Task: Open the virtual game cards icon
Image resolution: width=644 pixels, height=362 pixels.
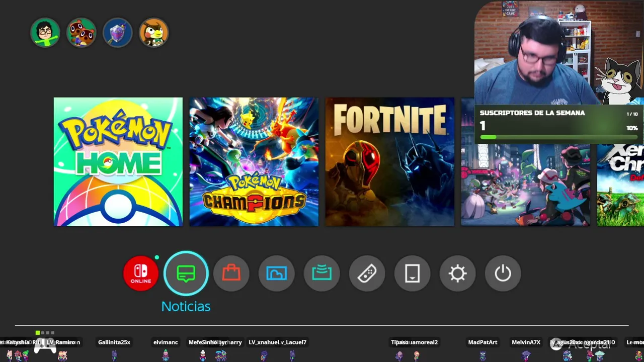Action: coord(413,274)
